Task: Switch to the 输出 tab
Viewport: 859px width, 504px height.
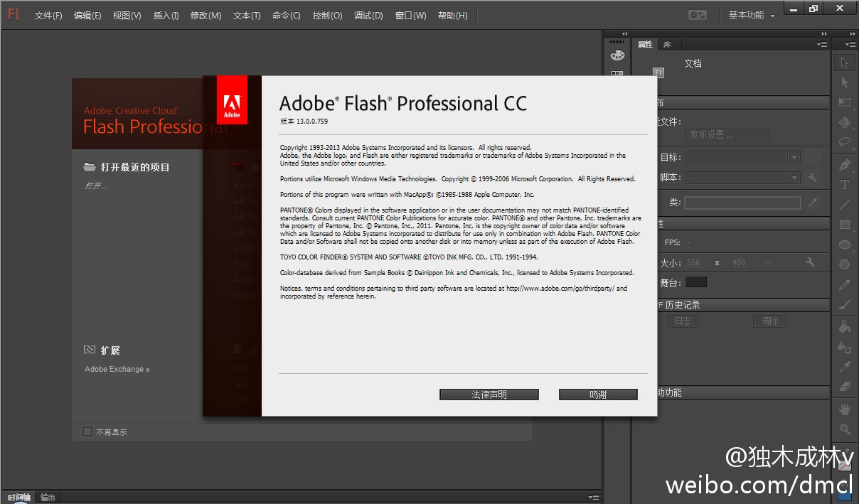Action: coord(47,497)
